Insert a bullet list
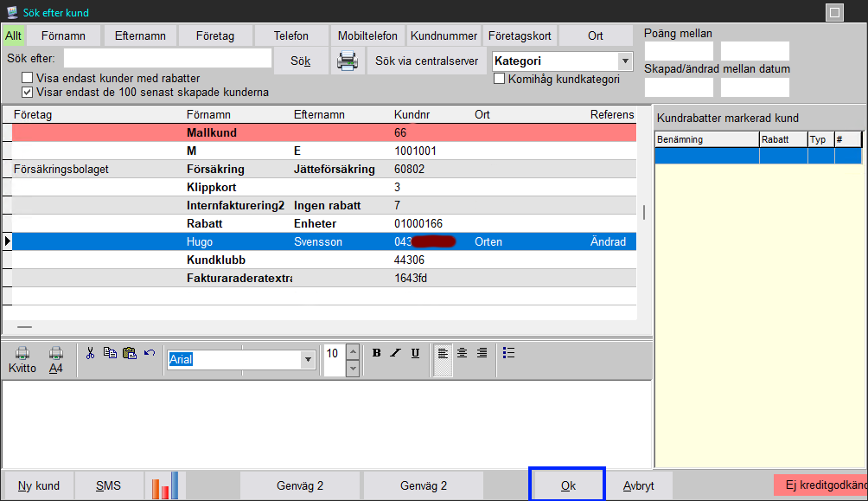Screen dimensions: 868x501 tap(509, 352)
